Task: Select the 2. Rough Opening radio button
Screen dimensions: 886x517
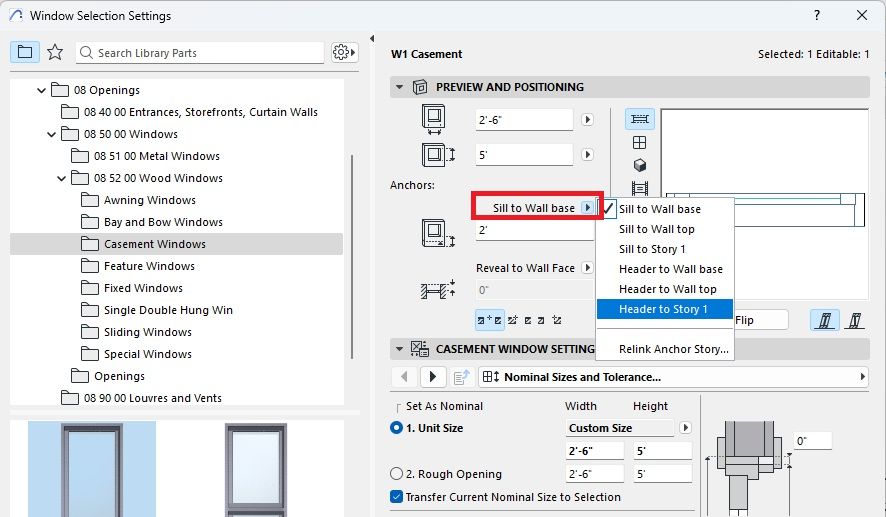Action: [396, 474]
